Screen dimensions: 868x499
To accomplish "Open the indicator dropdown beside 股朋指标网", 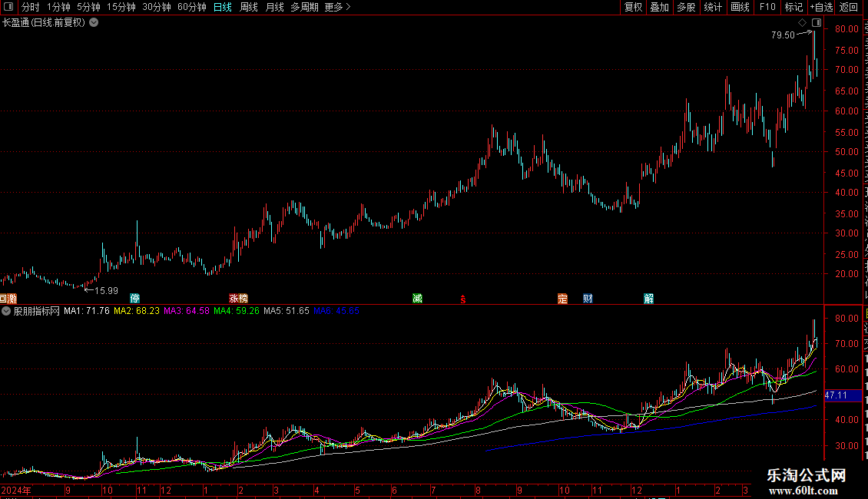I will [x=6, y=311].
